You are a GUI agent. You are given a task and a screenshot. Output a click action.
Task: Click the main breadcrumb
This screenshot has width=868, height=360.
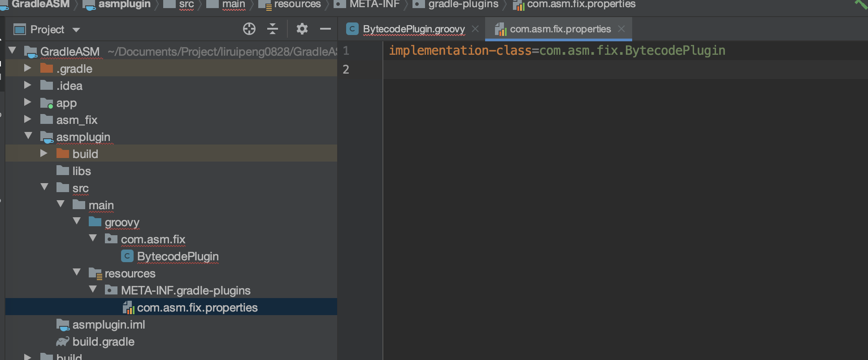234,4
